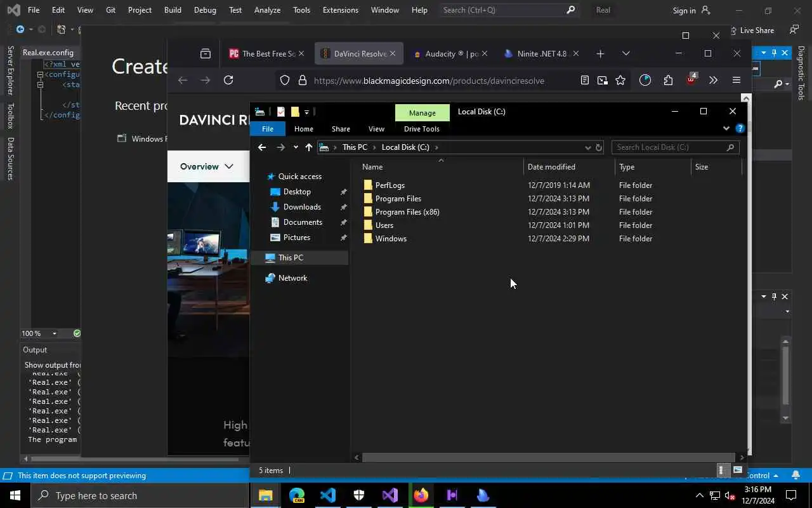Click the shield tracking protection icon in Firefox

coord(285,81)
